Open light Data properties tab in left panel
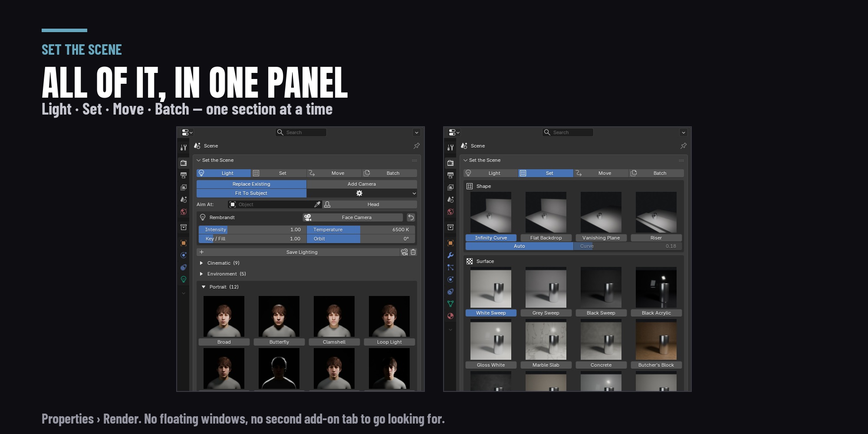This screenshot has width=868, height=434. point(184,279)
